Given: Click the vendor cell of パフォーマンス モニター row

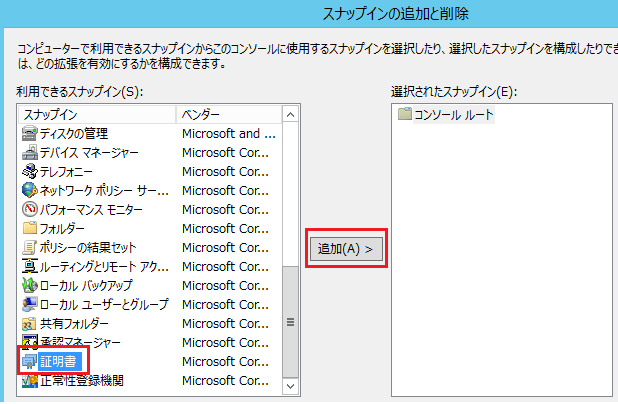Looking at the screenshot, I should tap(225, 209).
